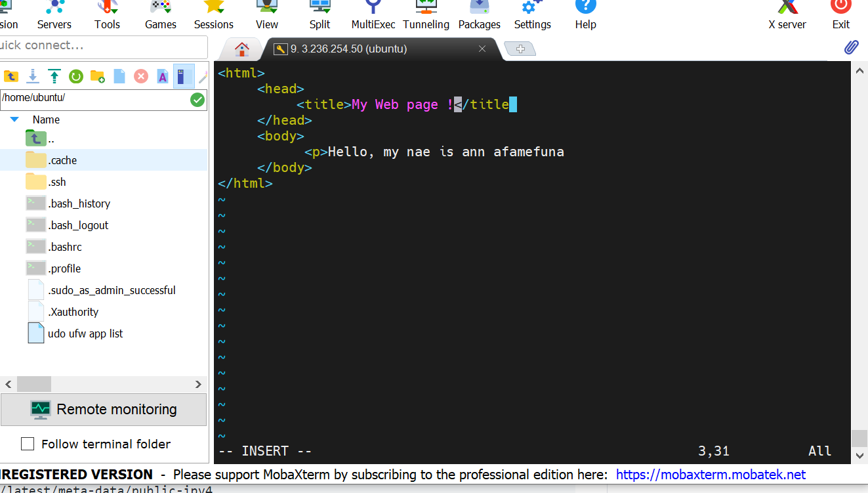Create a new folder via toolbar icon
Image resolution: width=868 pixels, height=493 pixels.
coord(98,77)
